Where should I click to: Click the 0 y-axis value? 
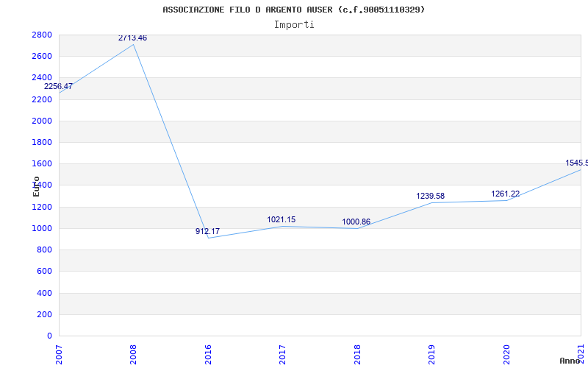(x=50, y=336)
